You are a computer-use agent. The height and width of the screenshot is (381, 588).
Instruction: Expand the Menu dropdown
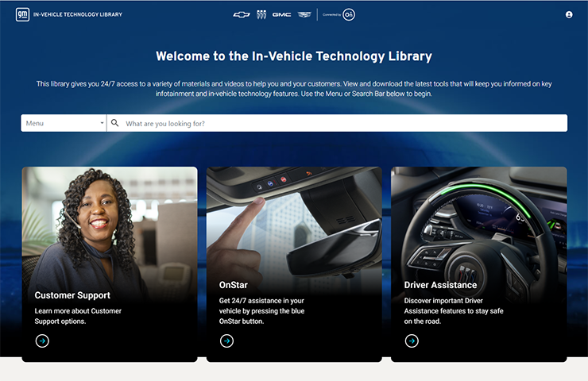tap(64, 123)
